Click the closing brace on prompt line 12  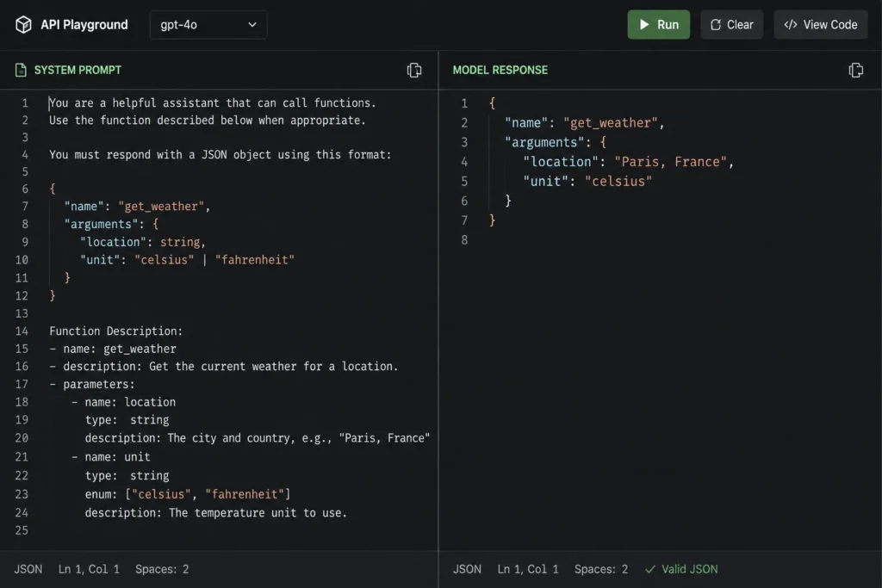pos(53,295)
